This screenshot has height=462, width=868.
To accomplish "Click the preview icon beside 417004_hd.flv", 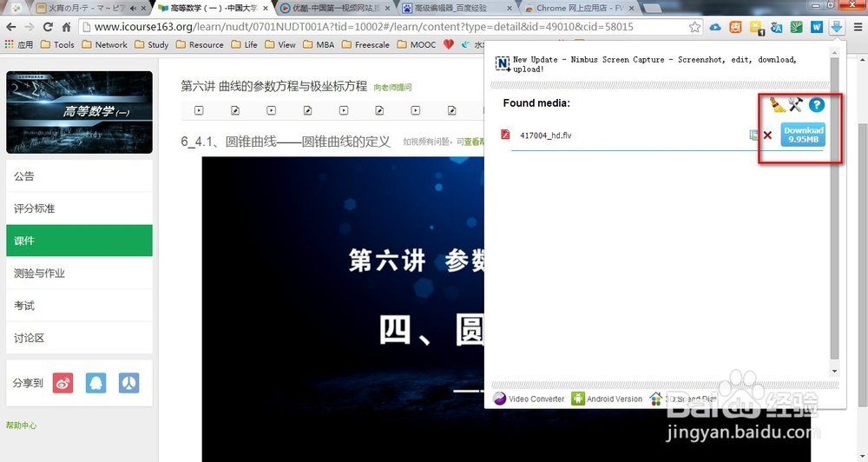I will tap(754, 135).
